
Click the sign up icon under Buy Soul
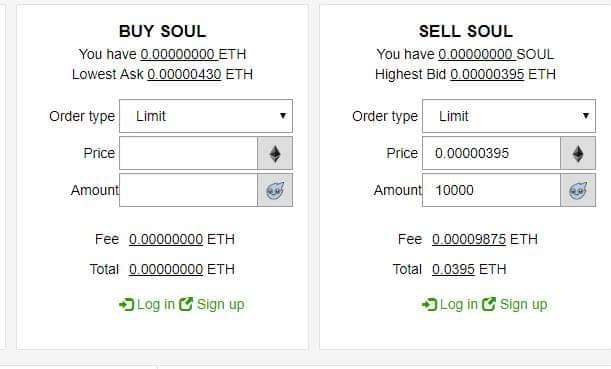(186, 304)
